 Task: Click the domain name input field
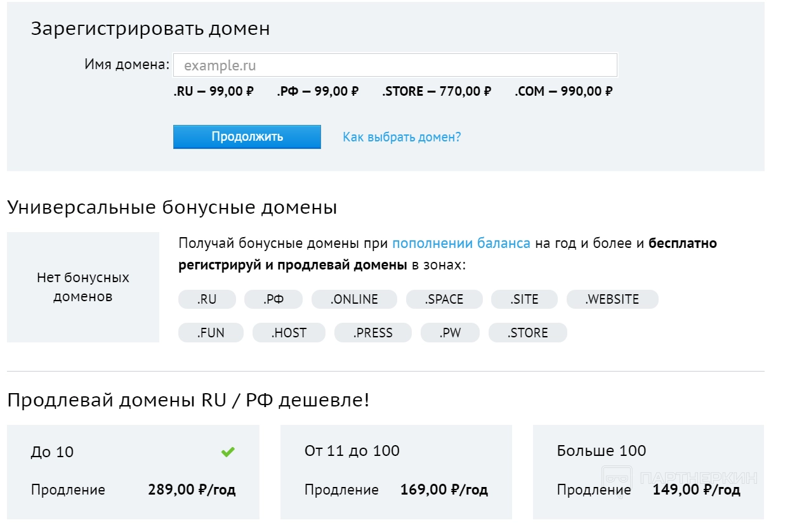click(x=395, y=65)
